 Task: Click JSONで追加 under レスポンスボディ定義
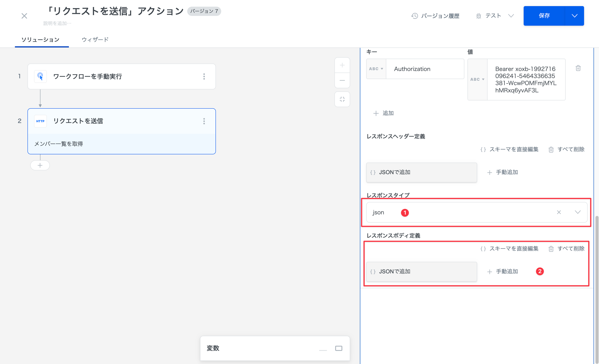(x=421, y=271)
